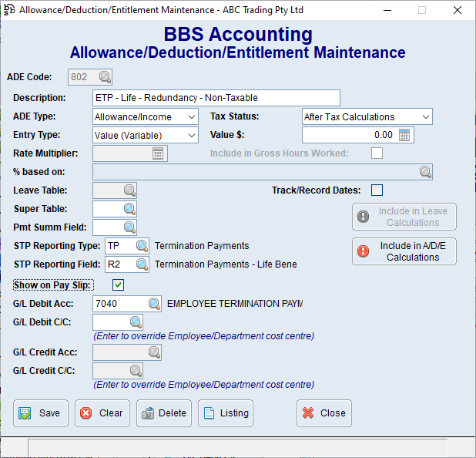
Task: Open the G/L Debit C/C lookup magnifier
Action: pyautogui.click(x=136, y=322)
